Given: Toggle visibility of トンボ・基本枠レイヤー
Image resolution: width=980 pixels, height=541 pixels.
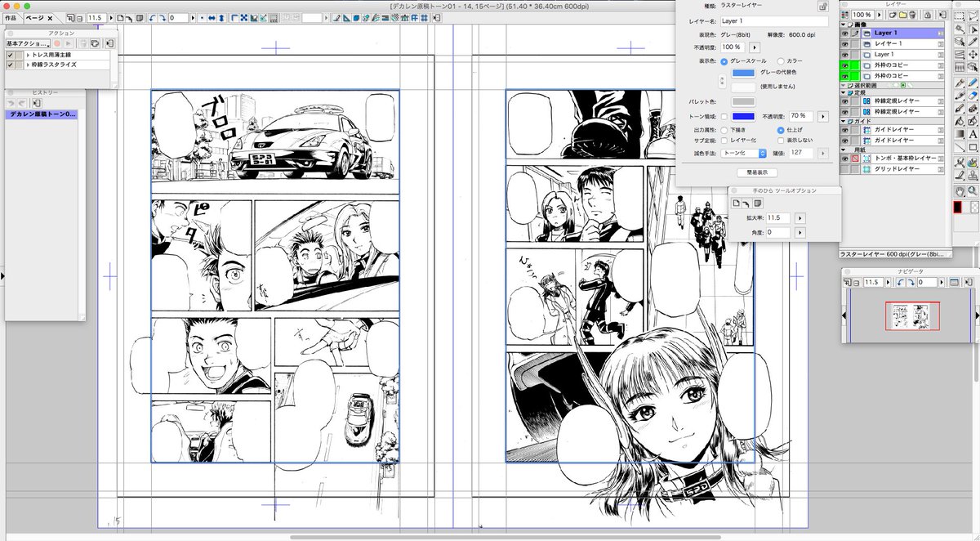Looking at the screenshot, I should click(x=845, y=157).
